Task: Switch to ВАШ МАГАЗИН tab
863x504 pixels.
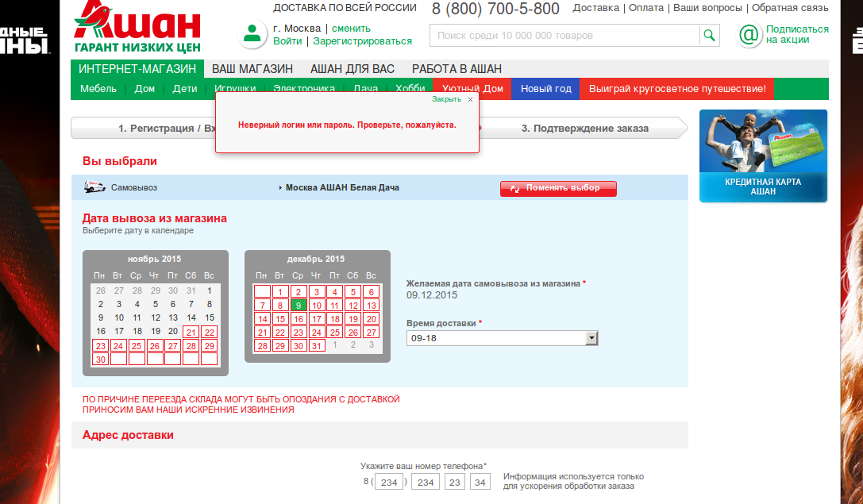Action: click(x=252, y=69)
